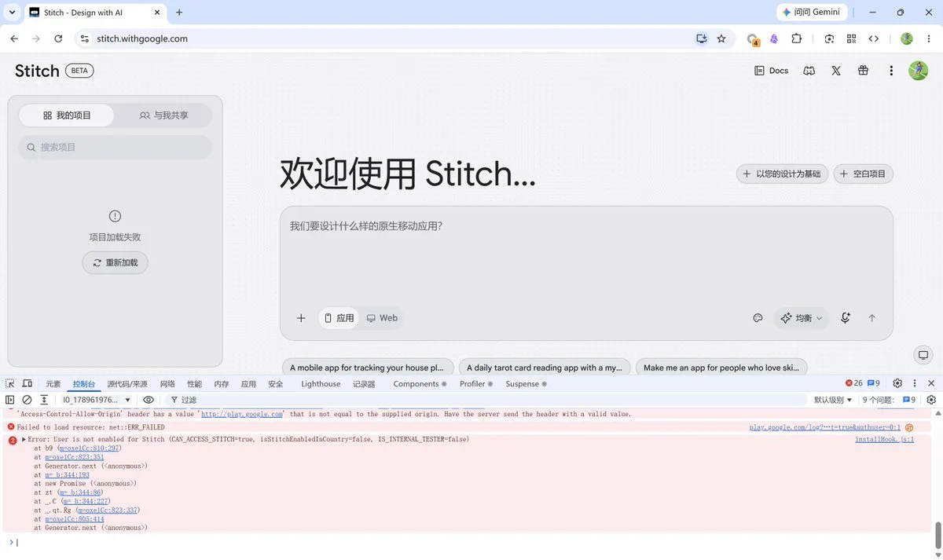Screen dimensions: 943x560
Task: Click the QR code extension icon
Action: pyautogui.click(x=851, y=38)
